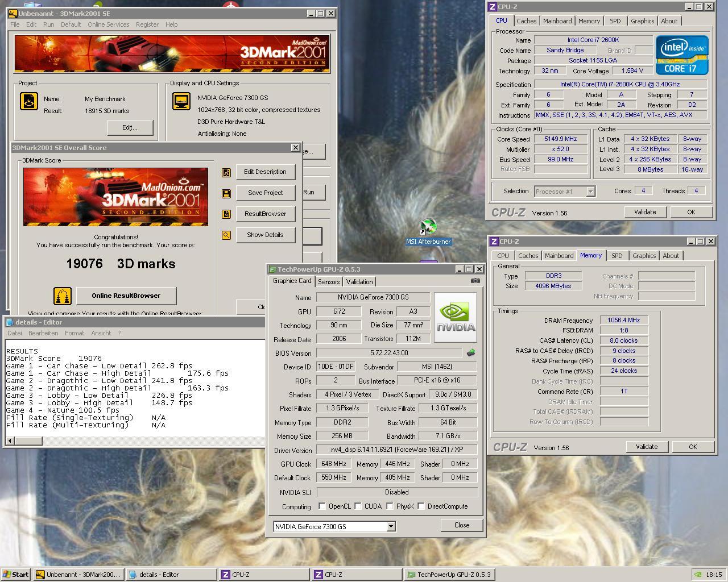The image size is (728, 582).
Task: Click the Save Project button
Action: [x=265, y=193]
